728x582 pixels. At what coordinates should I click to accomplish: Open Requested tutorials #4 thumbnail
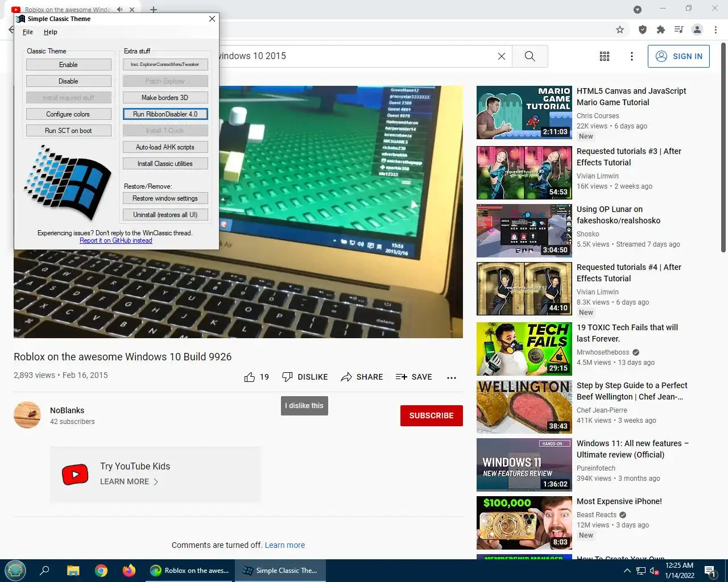click(524, 289)
